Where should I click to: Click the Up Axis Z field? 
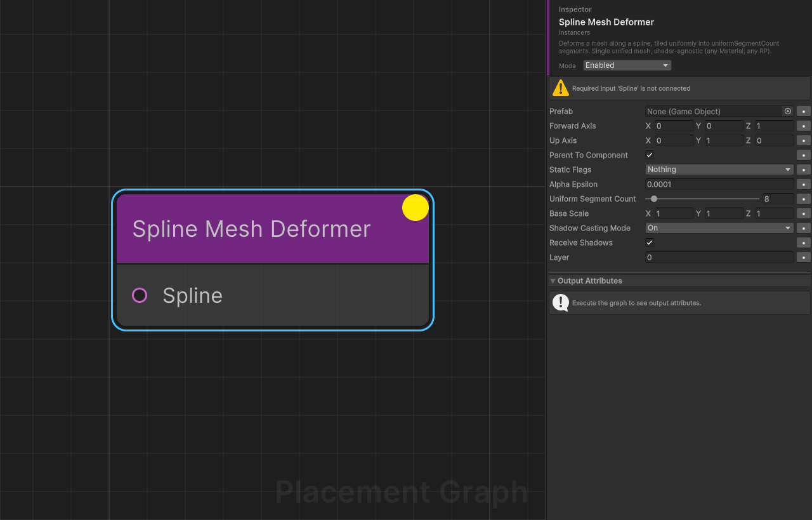[774, 140]
